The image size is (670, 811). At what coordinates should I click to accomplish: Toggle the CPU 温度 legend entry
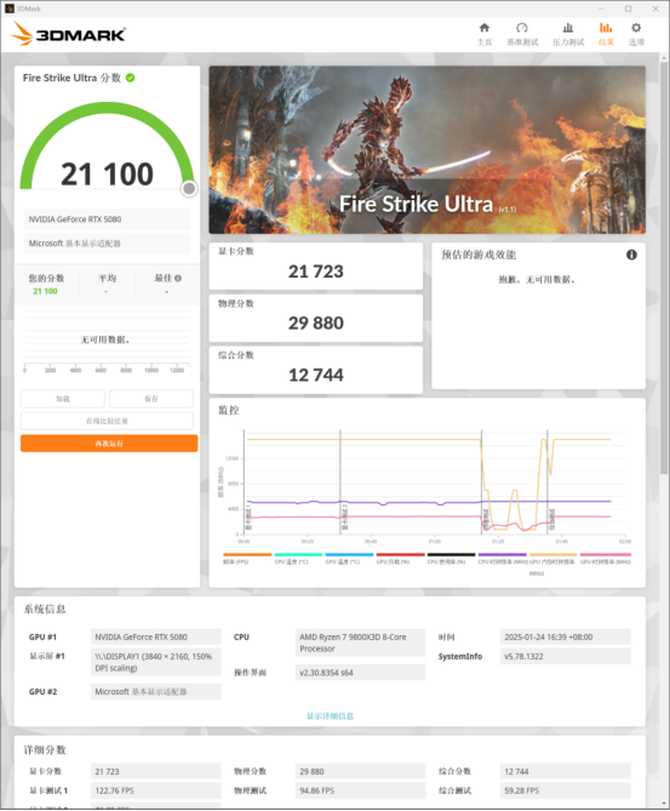click(298, 559)
